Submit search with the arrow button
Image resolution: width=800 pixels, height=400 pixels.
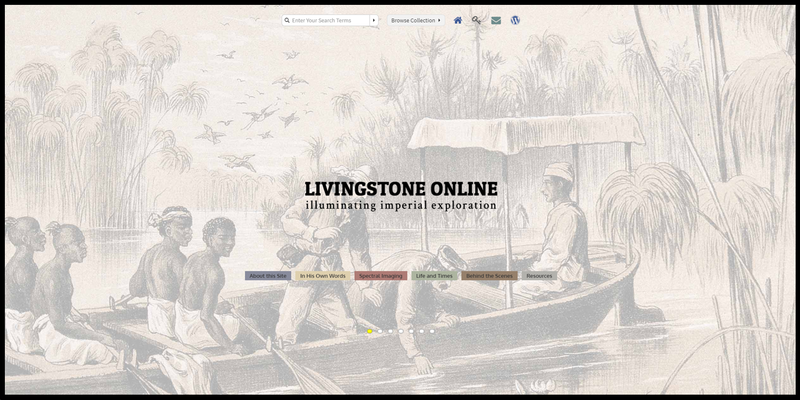pyautogui.click(x=374, y=20)
